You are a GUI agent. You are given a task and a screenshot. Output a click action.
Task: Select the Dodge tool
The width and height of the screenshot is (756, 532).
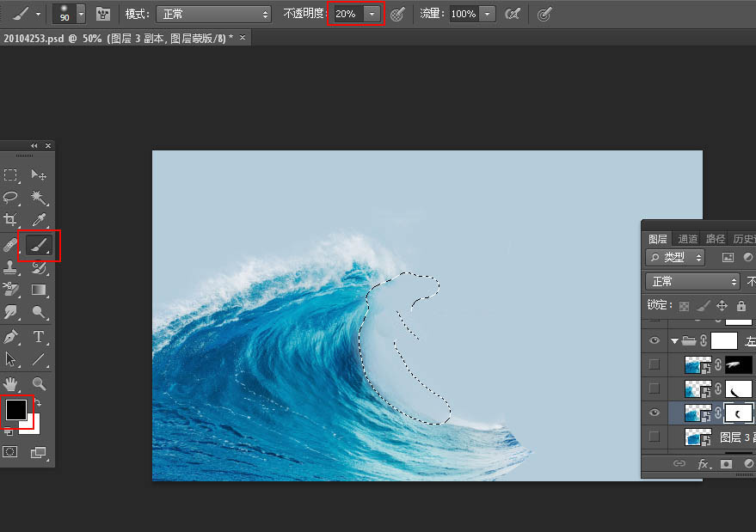[39, 312]
